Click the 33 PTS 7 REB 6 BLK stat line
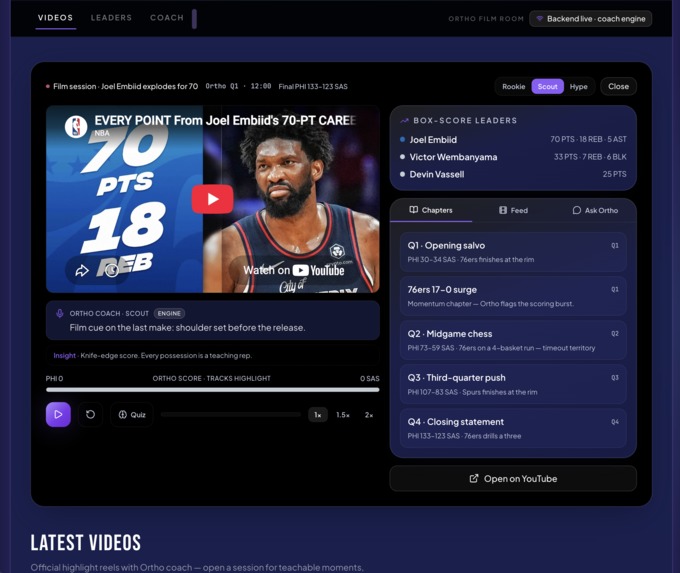This screenshot has width=680, height=573. click(x=590, y=157)
